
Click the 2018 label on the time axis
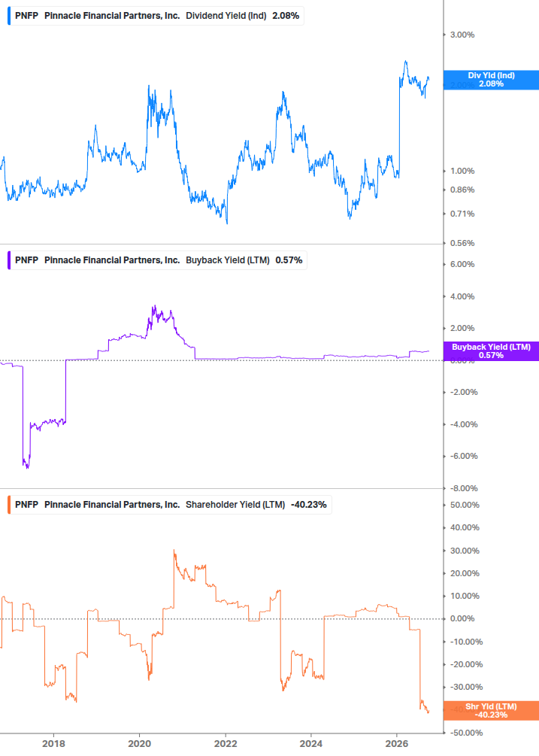click(x=53, y=743)
